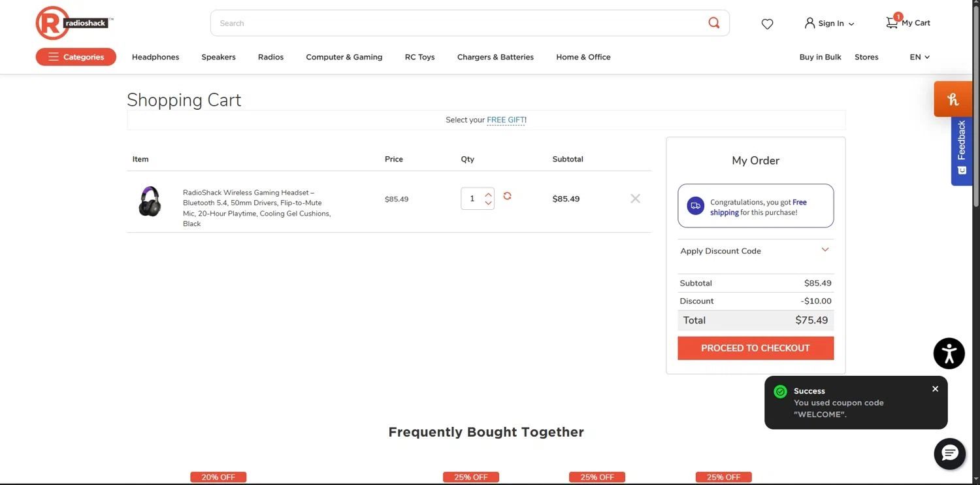The width and height of the screenshot is (980, 485).
Task: Click the refresh quantity update icon
Action: click(x=507, y=196)
